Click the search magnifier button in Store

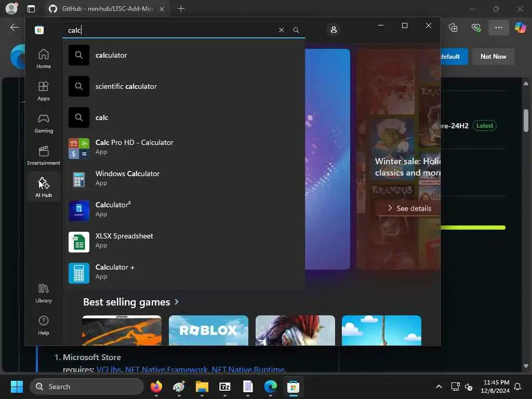coord(296,30)
